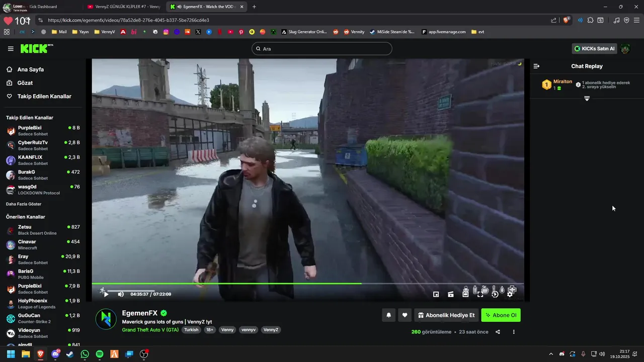The width and height of the screenshot is (644, 362).
Task: Open BarisG PUBG Mobile channel
Action: coord(43,274)
